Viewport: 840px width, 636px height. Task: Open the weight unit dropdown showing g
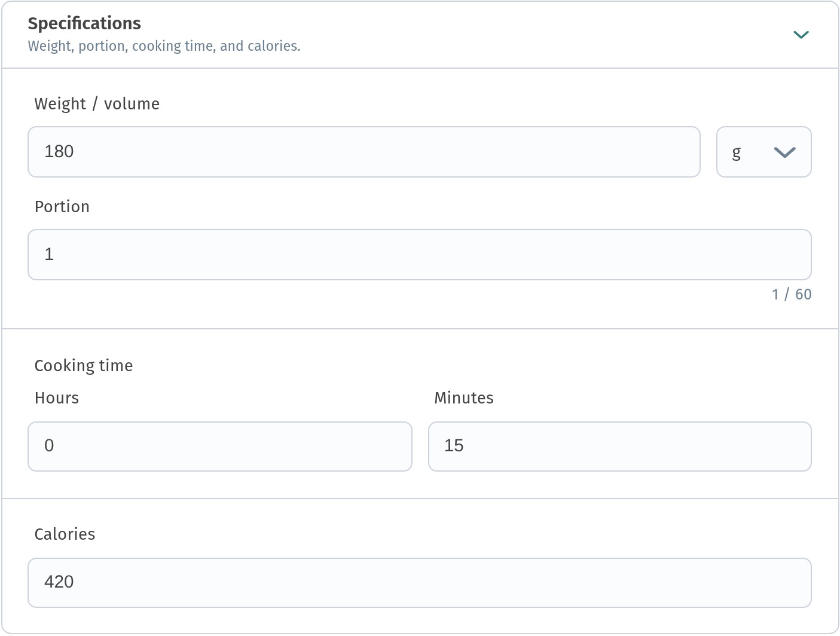[763, 152]
